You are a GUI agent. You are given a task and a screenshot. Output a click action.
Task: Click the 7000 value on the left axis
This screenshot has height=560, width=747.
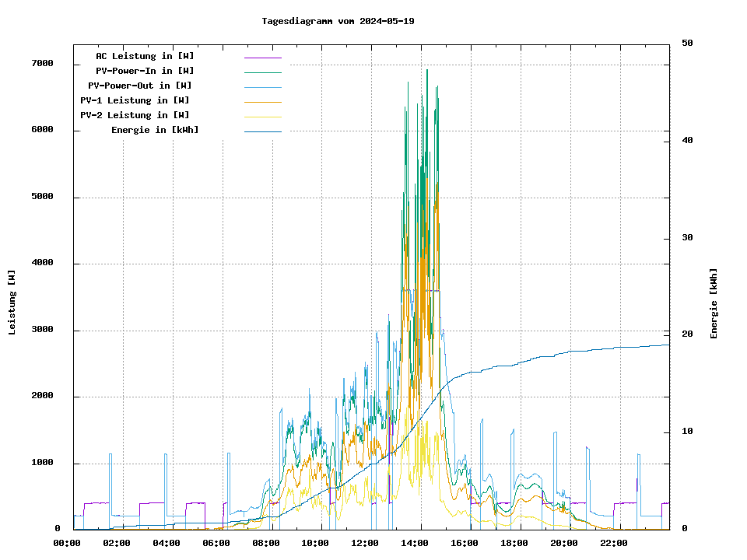tap(42, 64)
